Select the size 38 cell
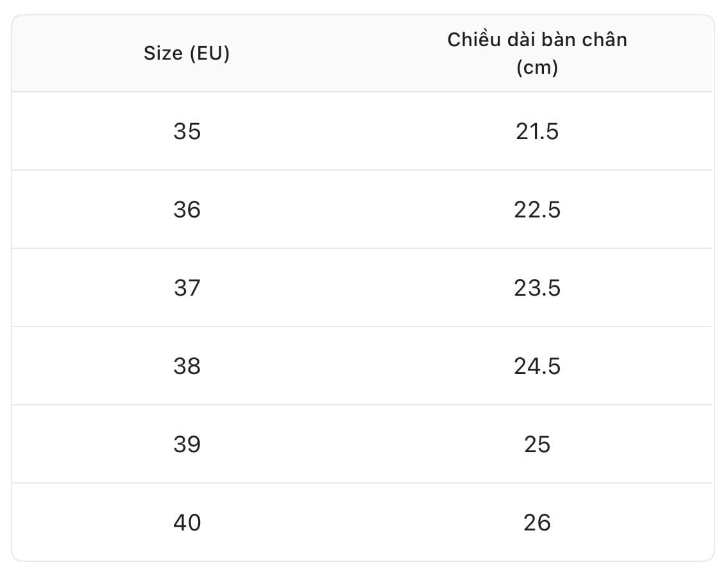Screen dimensions: 728x576 tap(187, 366)
